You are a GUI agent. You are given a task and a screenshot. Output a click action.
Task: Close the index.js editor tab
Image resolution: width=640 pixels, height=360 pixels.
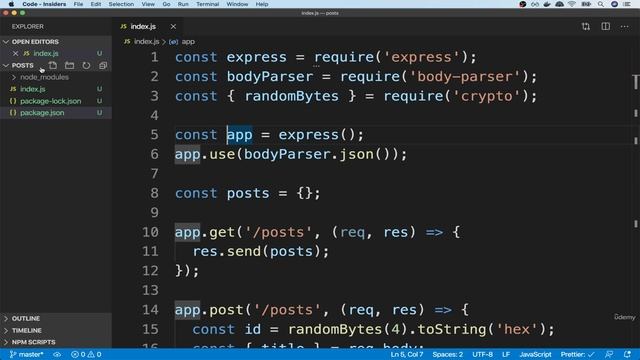[x=173, y=27]
